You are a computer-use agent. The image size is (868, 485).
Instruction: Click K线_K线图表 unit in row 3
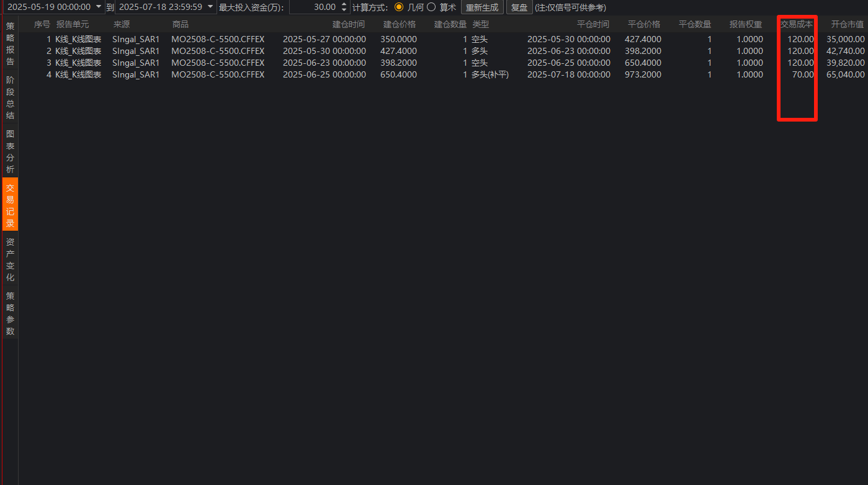78,63
